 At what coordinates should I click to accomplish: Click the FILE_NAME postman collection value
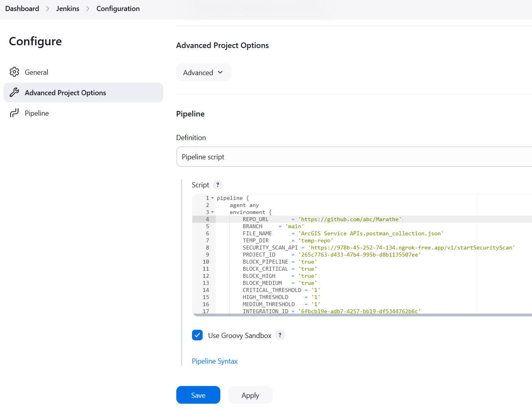click(x=371, y=233)
